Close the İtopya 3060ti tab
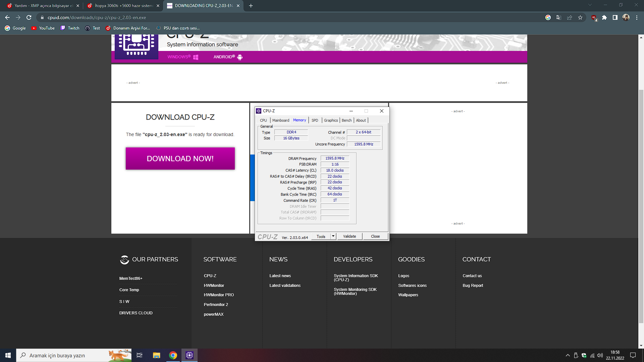 pyautogui.click(x=158, y=6)
